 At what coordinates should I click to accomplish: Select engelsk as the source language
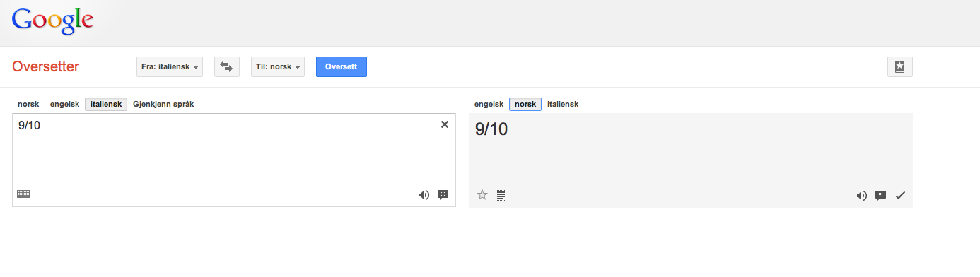(64, 104)
